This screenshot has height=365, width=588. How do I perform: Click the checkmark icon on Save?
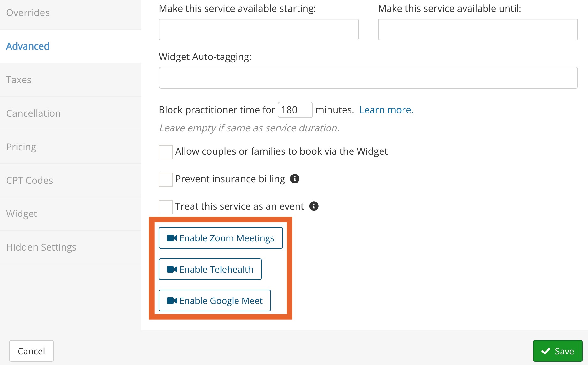point(546,351)
